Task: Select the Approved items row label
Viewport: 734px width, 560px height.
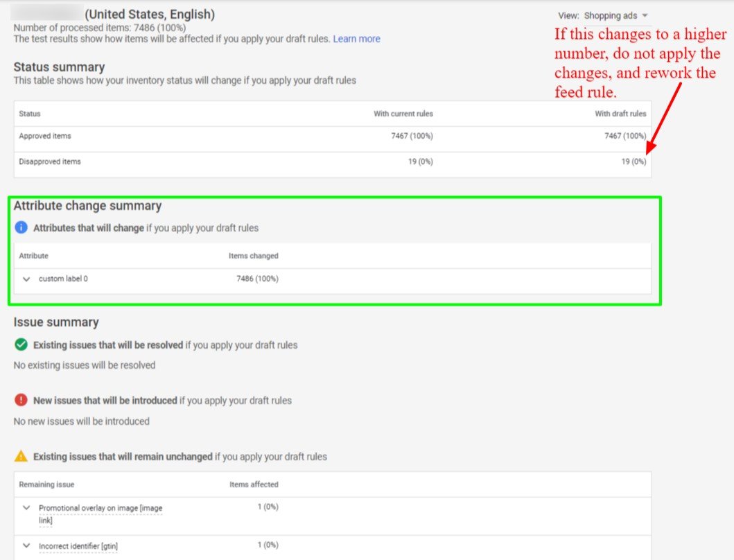Action: pos(45,136)
